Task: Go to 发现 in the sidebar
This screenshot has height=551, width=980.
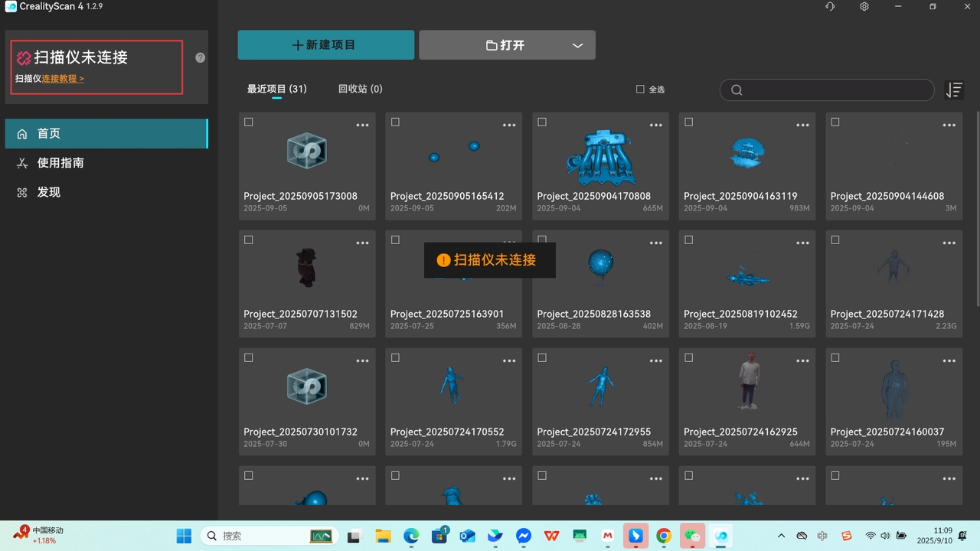Action: point(48,192)
